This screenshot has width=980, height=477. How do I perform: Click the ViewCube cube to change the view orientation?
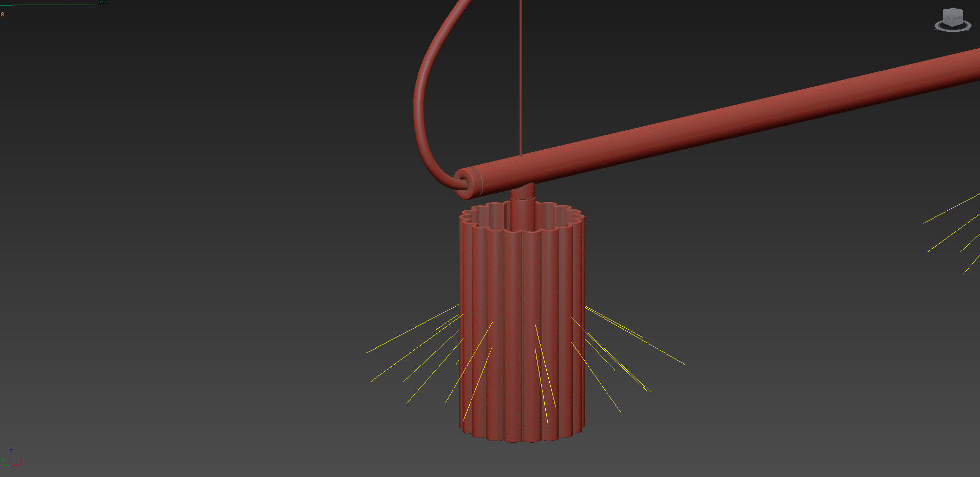click(x=953, y=17)
